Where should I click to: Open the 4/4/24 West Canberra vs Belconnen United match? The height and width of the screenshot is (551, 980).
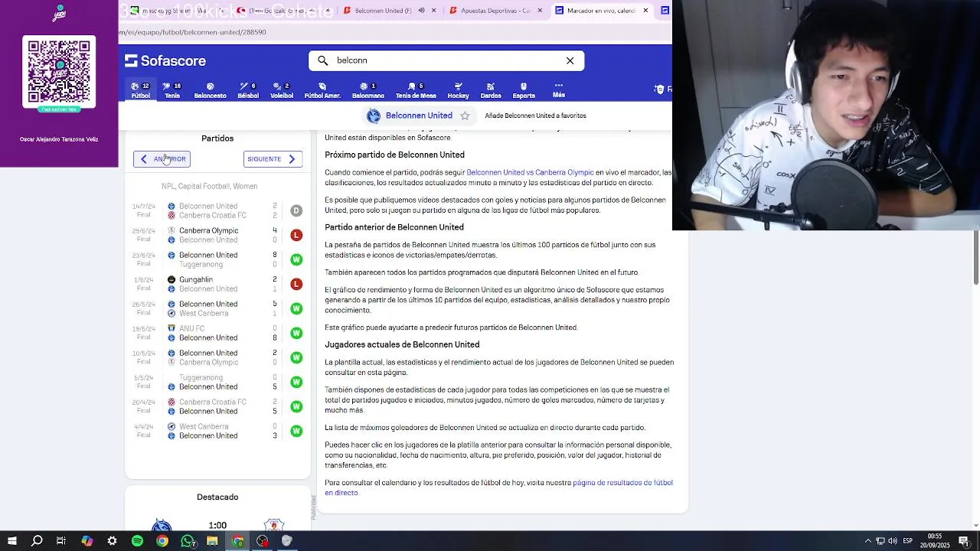(217, 431)
